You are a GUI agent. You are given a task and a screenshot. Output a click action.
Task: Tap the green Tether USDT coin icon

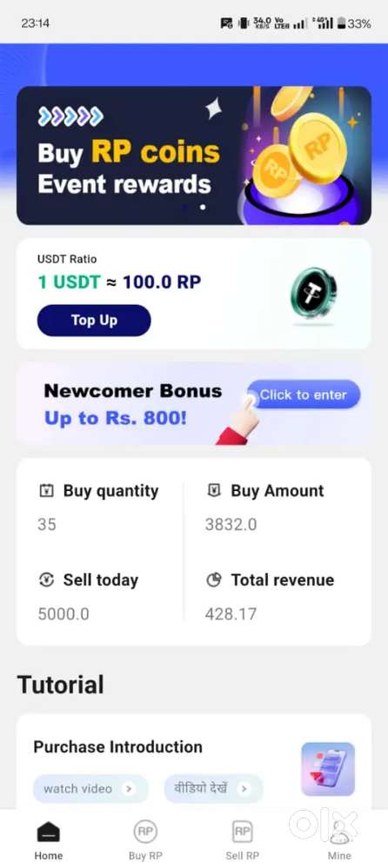[314, 294]
